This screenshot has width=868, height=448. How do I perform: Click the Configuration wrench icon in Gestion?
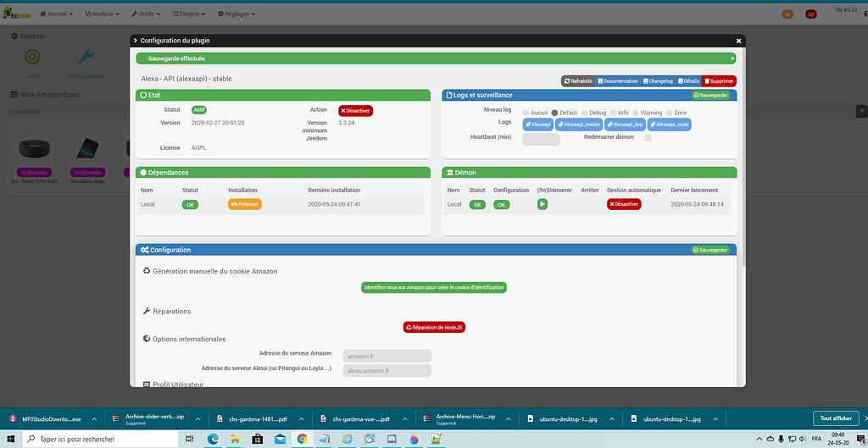(x=86, y=57)
